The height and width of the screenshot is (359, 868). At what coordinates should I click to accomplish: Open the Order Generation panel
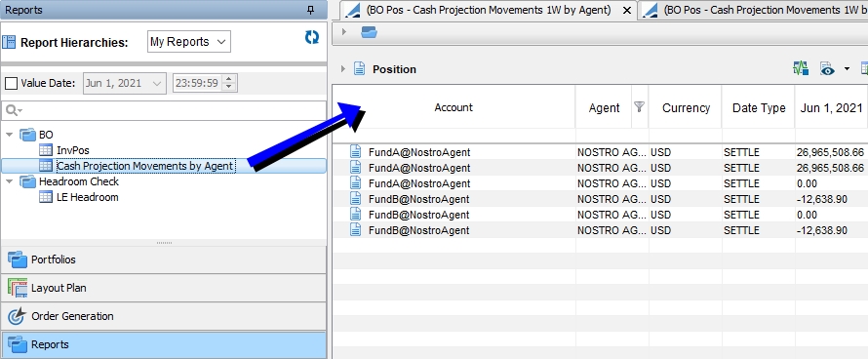(164, 316)
